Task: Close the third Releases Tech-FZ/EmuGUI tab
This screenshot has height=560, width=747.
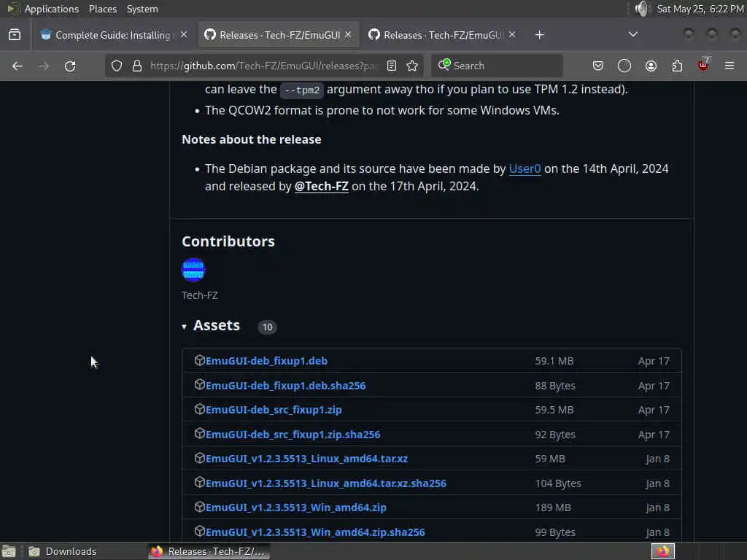Action: click(x=511, y=34)
